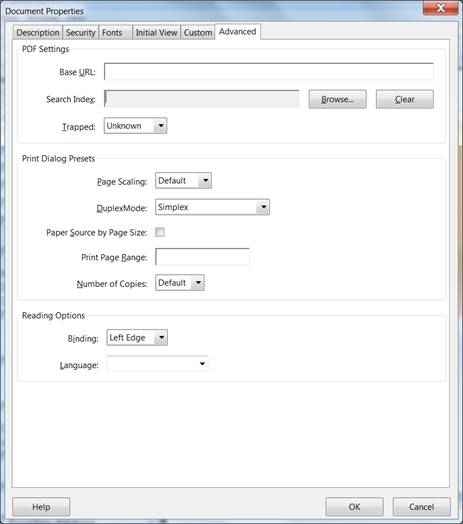The width and height of the screenshot is (463, 524).
Task: Enable Paper Source by Page Size checkbox
Action: pos(160,232)
